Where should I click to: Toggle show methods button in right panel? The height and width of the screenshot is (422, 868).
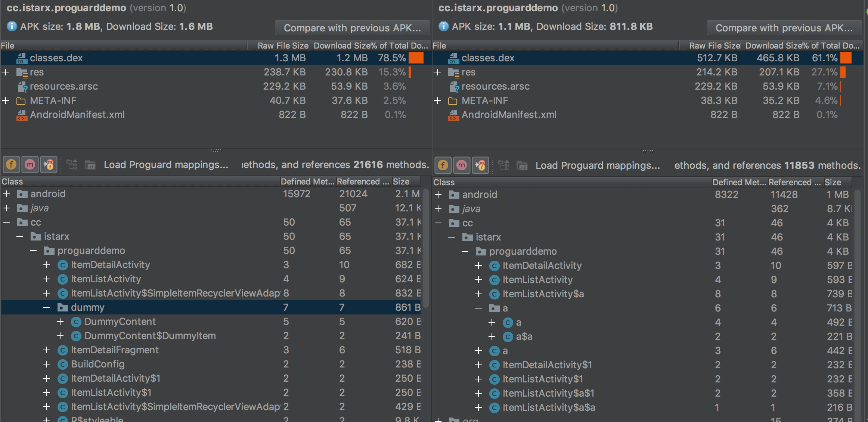pyautogui.click(x=462, y=165)
